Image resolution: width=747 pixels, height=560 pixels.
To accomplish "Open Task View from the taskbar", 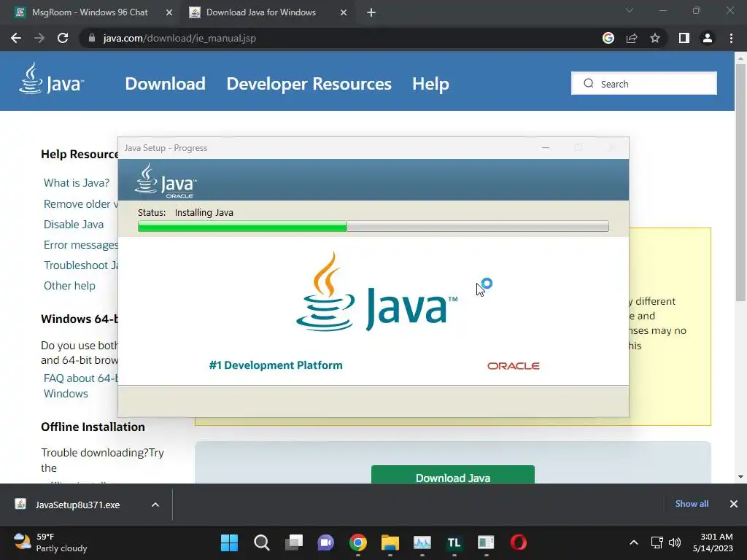I will pos(294,542).
